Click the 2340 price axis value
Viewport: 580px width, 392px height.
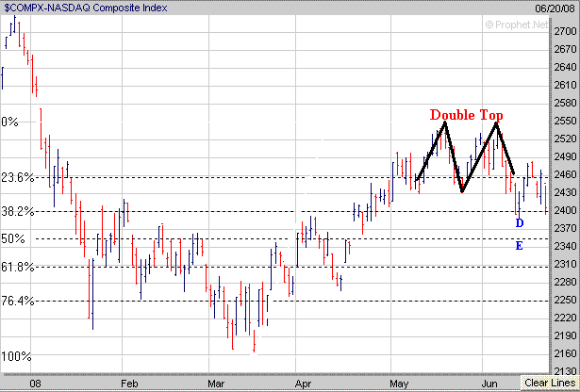(565, 246)
